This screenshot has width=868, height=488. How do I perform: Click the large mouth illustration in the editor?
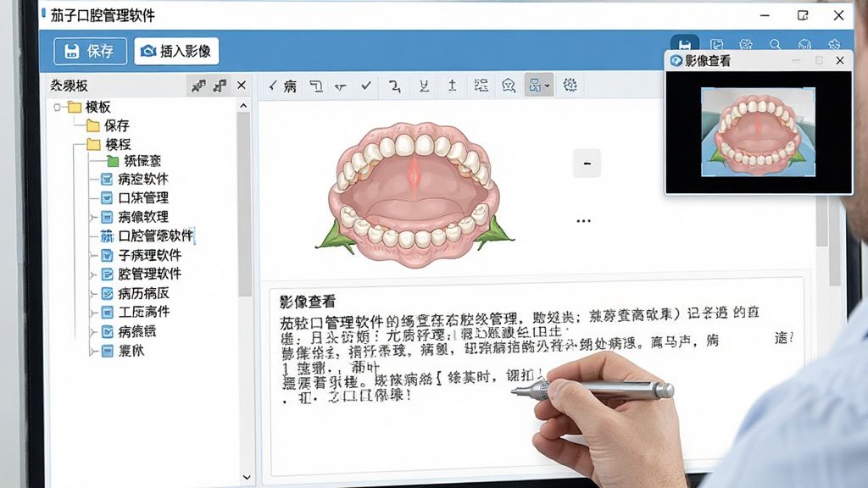click(415, 194)
